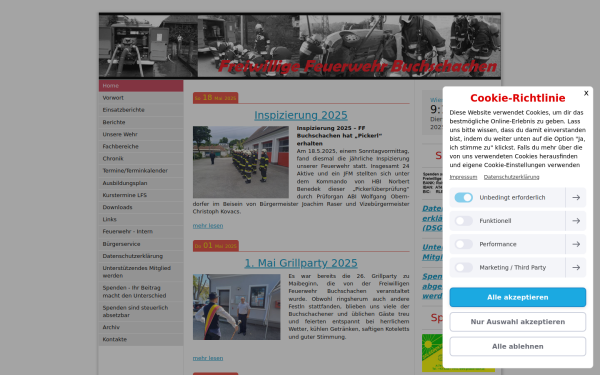The height and width of the screenshot is (375, 600).
Task: Toggle the Unbedingt erforderlich switch
Action: [x=463, y=197]
